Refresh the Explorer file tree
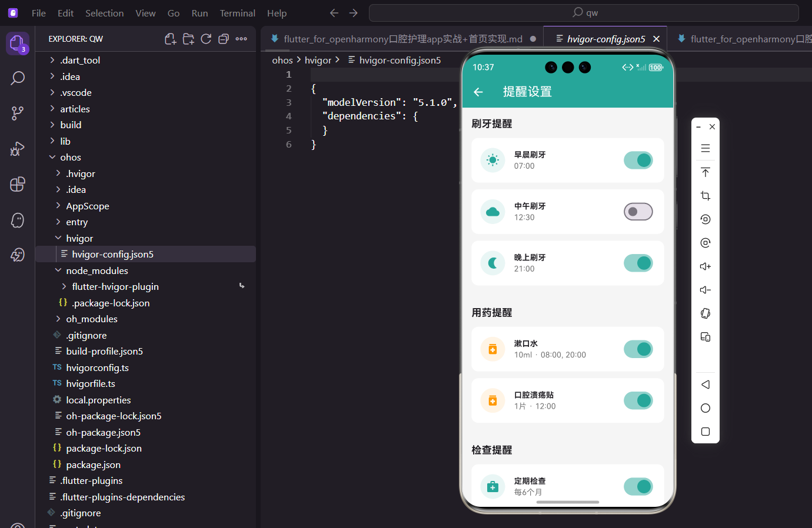 coord(206,39)
